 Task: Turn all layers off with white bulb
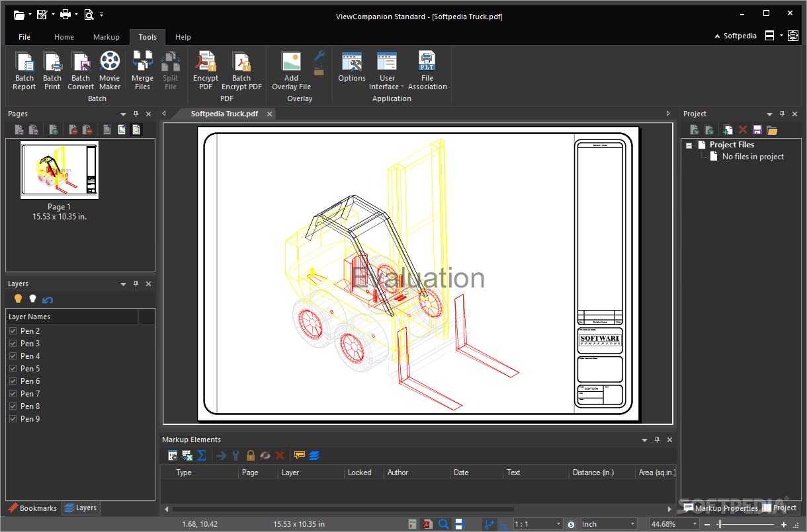coord(32,299)
